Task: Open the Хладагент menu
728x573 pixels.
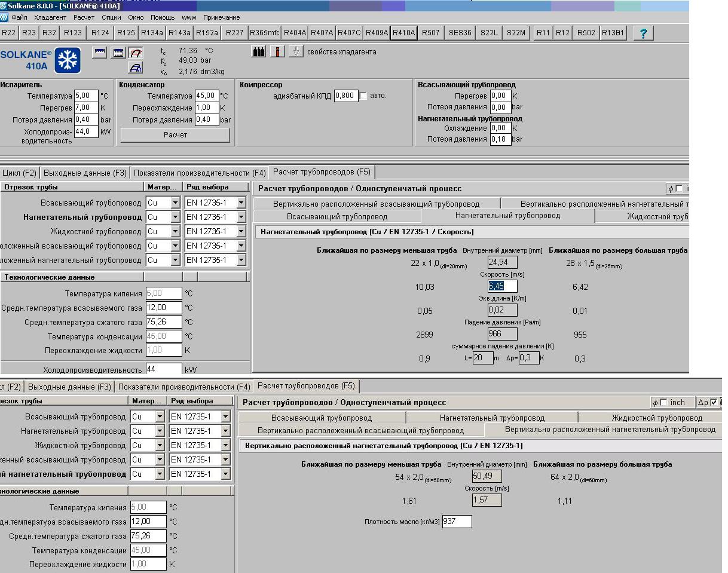Action: pyautogui.click(x=50, y=17)
